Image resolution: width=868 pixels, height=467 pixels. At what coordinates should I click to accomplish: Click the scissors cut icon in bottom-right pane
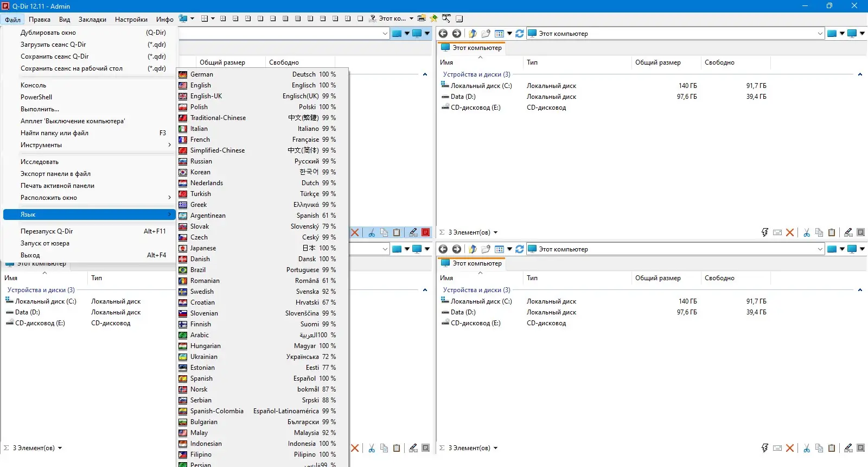click(807, 448)
